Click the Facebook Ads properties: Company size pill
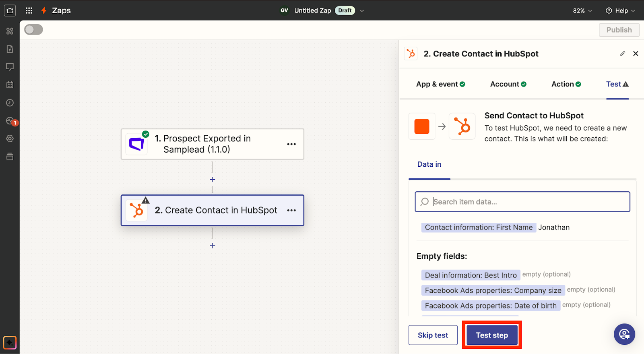 [493, 290]
